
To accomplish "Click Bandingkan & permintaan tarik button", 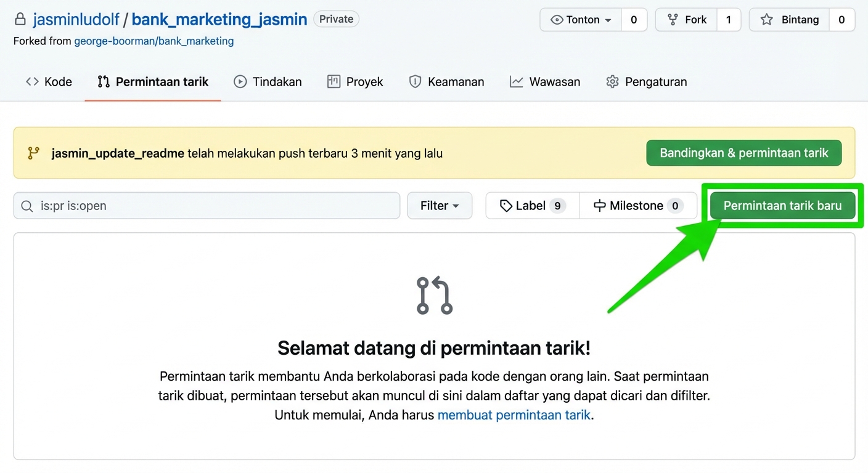I will 743,153.
